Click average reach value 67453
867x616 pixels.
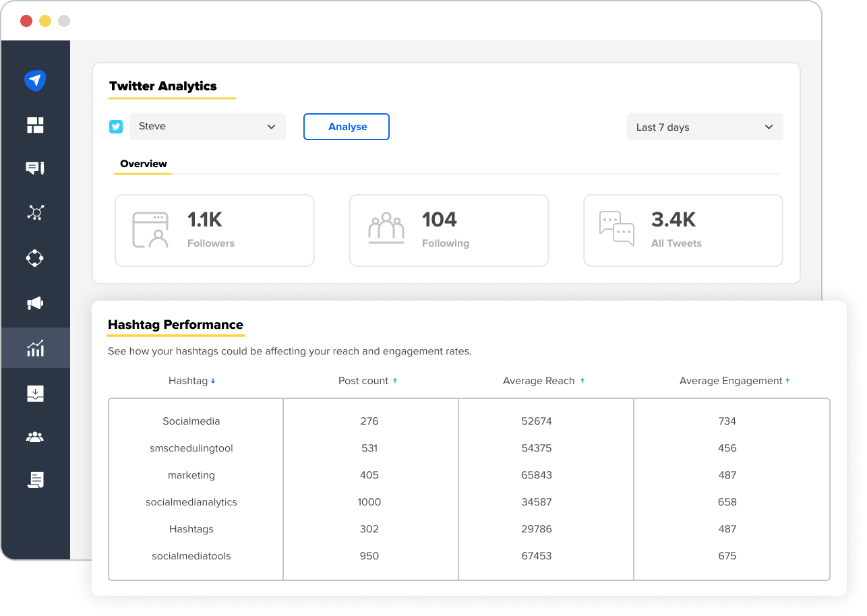tap(537, 556)
